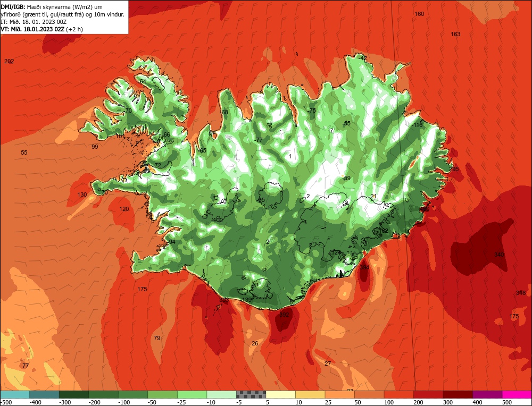Click the '163' flux value

pos(456,34)
